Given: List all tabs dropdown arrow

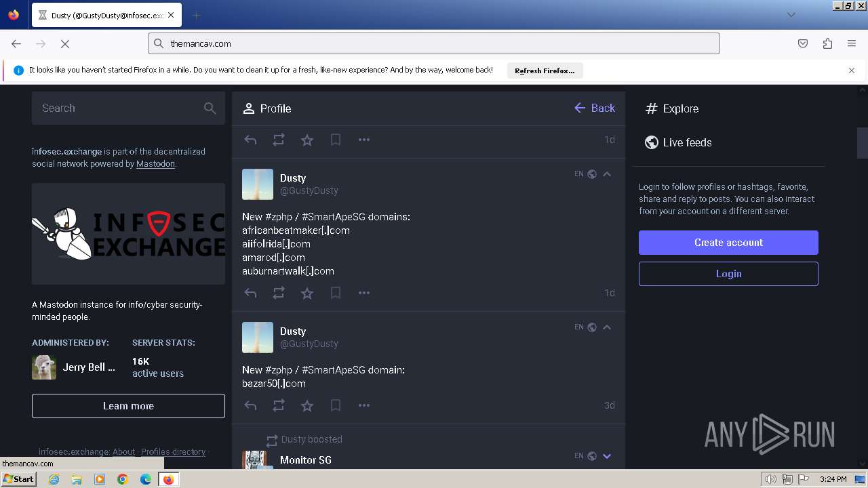Looking at the screenshot, I should [x=791, y=15].
